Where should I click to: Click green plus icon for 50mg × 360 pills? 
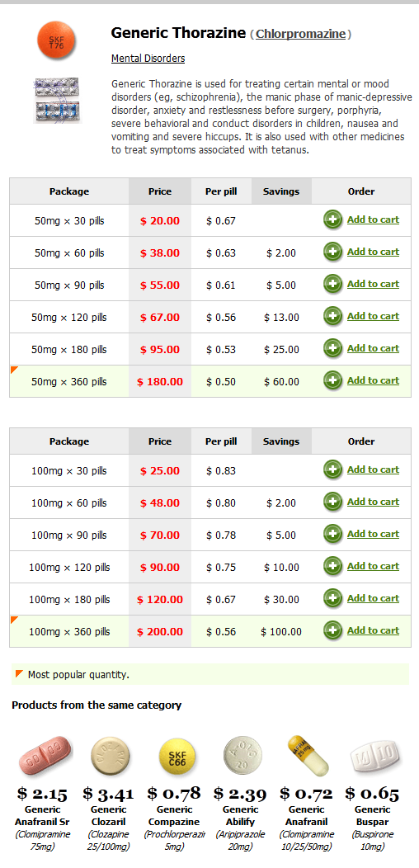click(x=332, y=380)
